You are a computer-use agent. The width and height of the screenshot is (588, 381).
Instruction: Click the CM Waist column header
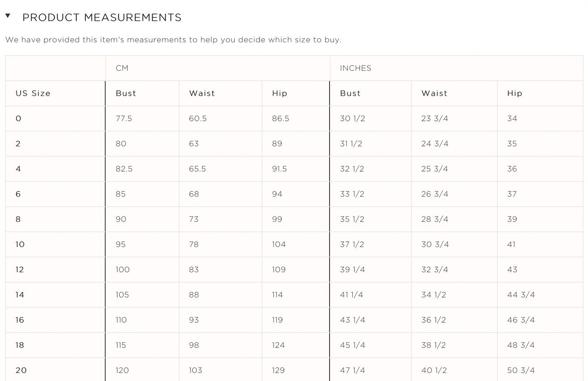202,93
